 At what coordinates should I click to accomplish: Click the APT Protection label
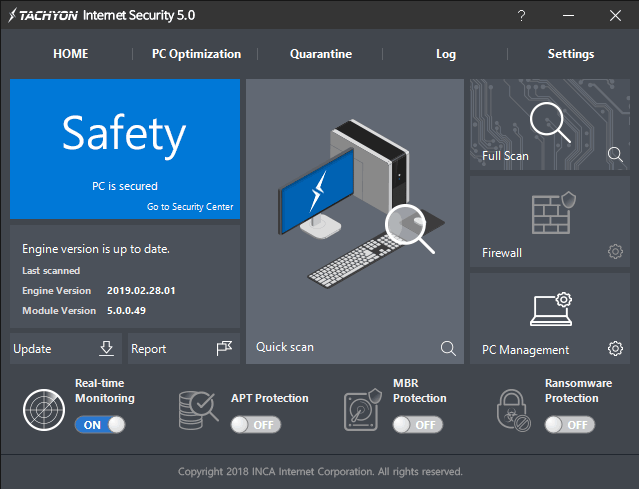[269, 398]
